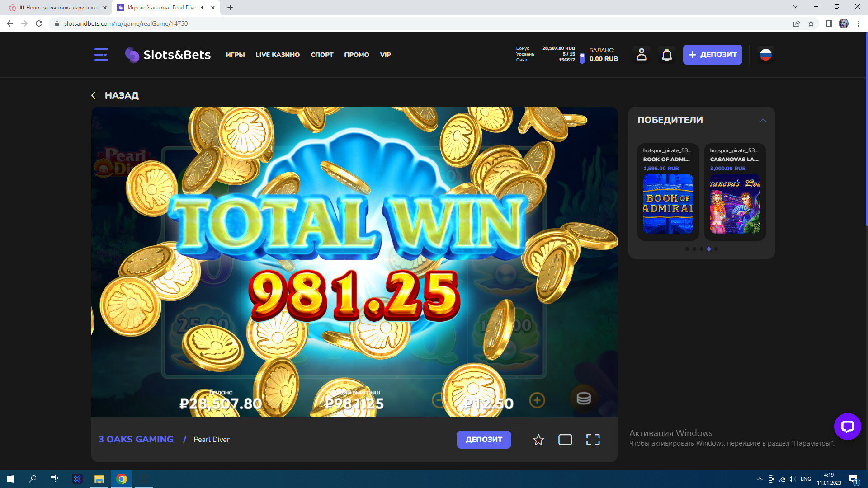Viewport: 868px width, 488px height.
Task: Select fourth winners carousel dot
Action: click(x=709, y=249)
